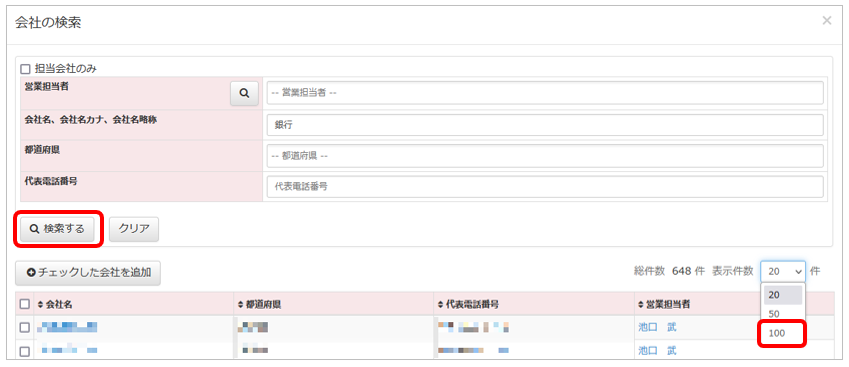Tick the 担当会社のみ checkbox
This screenshot has height=367, width=849.
click(x=25, y=69)
